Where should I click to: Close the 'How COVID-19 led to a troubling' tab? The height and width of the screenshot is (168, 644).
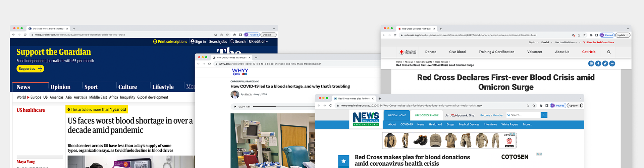pos(249,58)
